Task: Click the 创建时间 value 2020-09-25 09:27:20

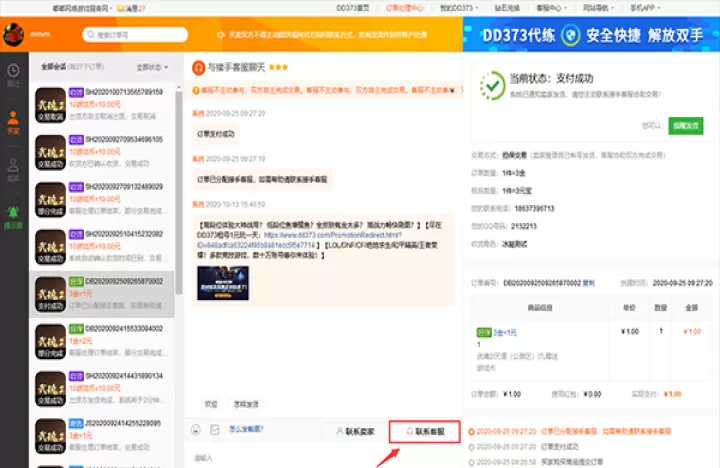Action: [682, 283]
